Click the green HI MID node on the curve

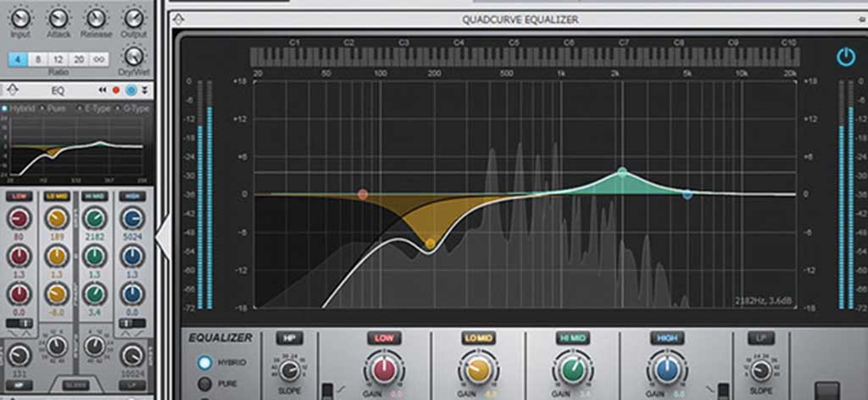tap(622, 172)
